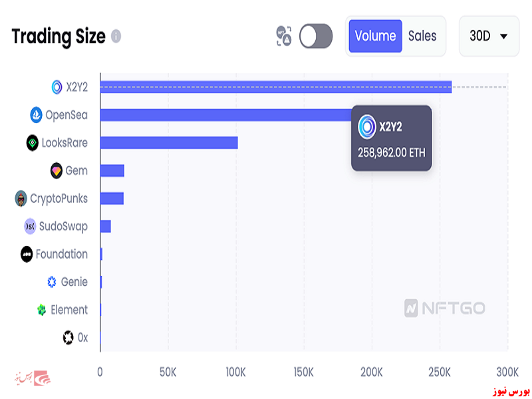
Task: Click the CryptoPunks axis label
Action: pyautogui.click(x=59, y=199)
